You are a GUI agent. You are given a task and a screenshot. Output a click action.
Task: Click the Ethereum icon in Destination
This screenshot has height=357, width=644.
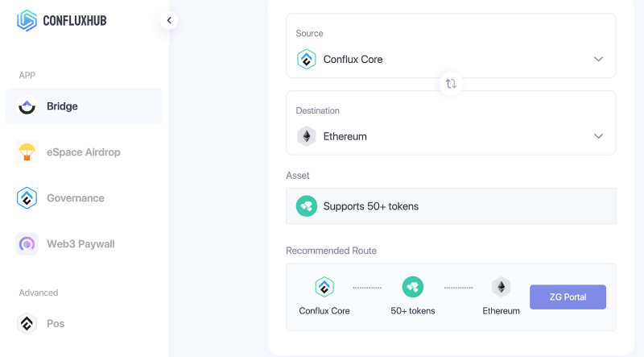tap(307, 136)
